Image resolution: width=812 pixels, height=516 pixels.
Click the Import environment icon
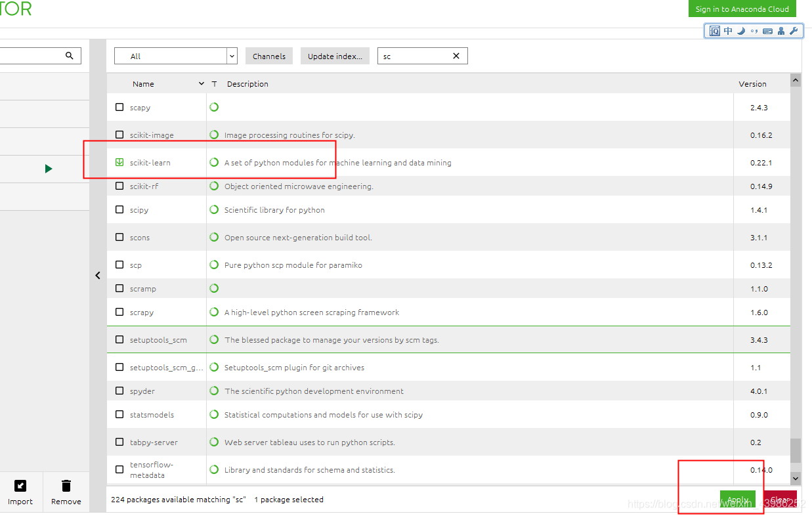[20, 486]
